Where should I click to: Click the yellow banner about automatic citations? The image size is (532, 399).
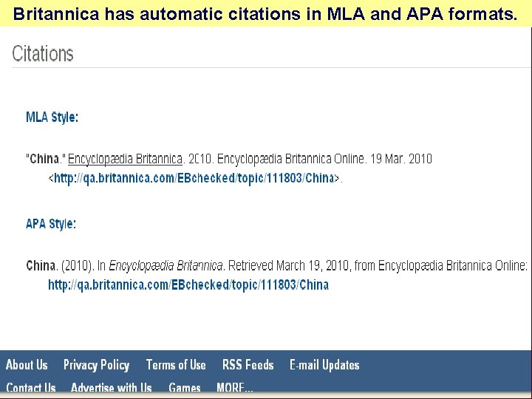[x=265, y=13]
